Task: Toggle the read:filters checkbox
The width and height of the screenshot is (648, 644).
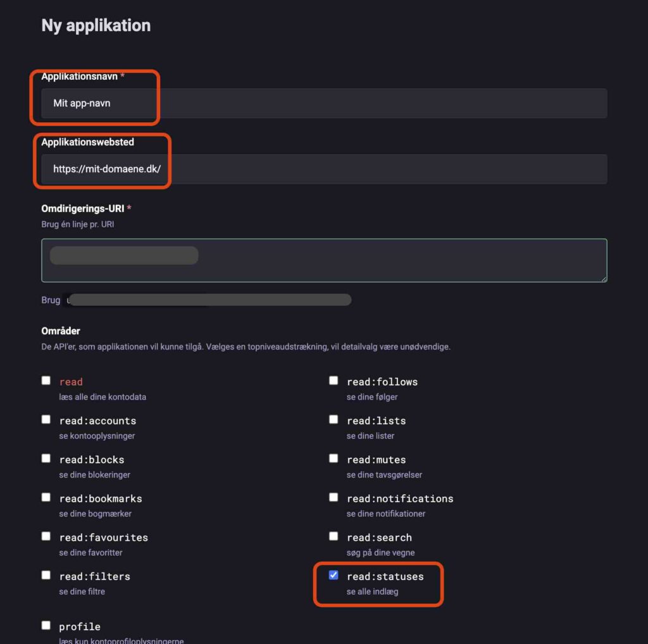Action: pyautogui.click(x=46, y=575)
